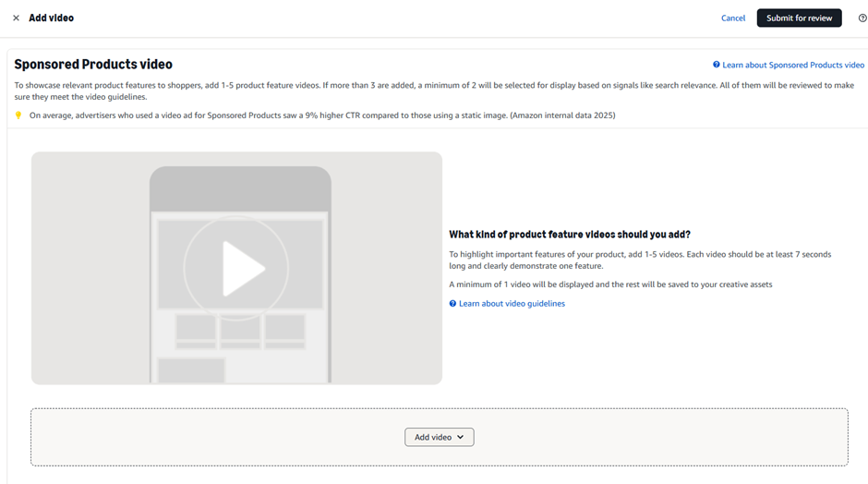
Task: Click Cancel to discard the video
Action: tap(732, 18)
